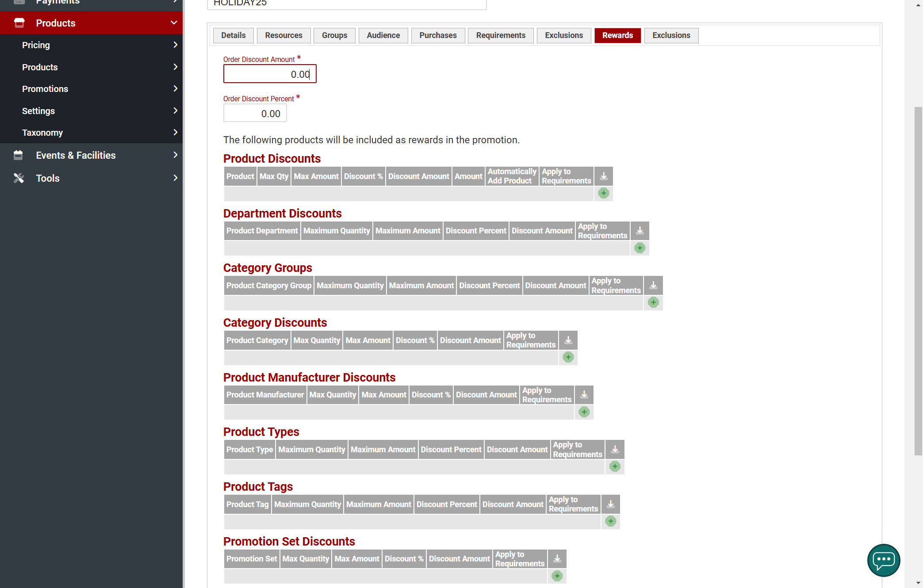Click the Product Manufacturer column header

[x=265, y=395]
